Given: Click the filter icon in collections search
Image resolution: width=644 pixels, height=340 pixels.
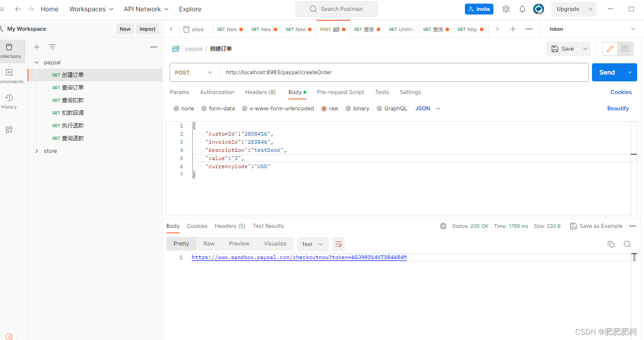Looking at the screenshot, I should [52, 47].
